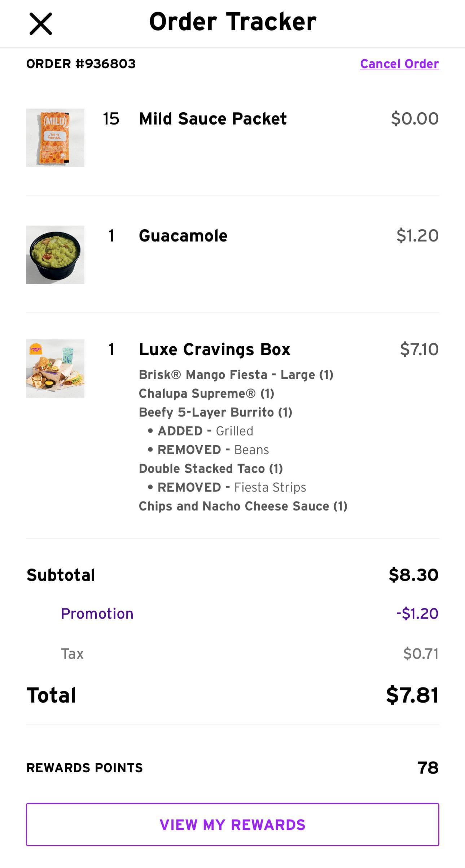Tap the $7.81 total amount
Image resolution: width=465 pixels, height=868 pixels.
(x=412, y=695)
